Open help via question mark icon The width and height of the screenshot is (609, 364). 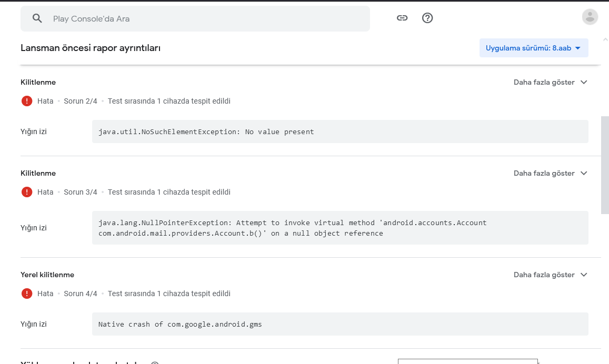tap(427, 18)
